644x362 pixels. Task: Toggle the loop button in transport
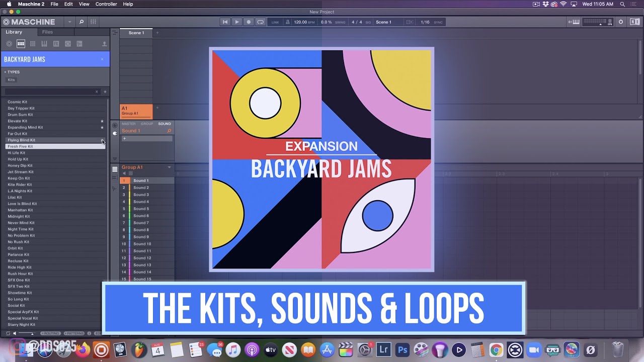click(x=260, y=22)
